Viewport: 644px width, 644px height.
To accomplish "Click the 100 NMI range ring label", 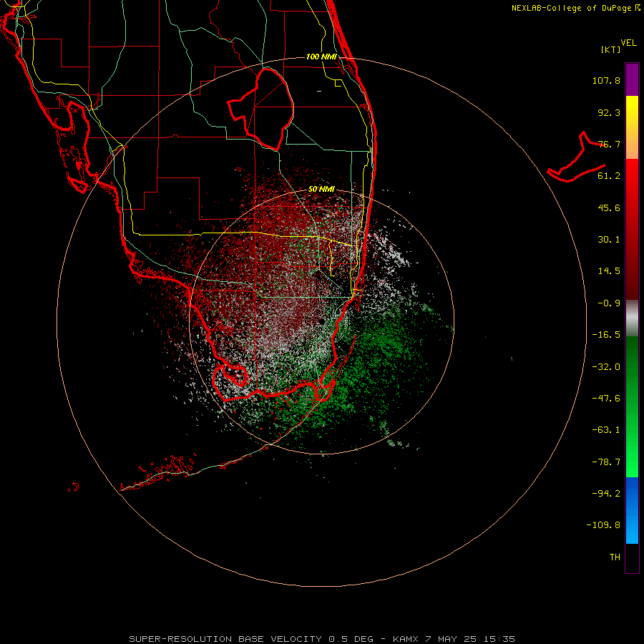I will (x=321, y=57).
